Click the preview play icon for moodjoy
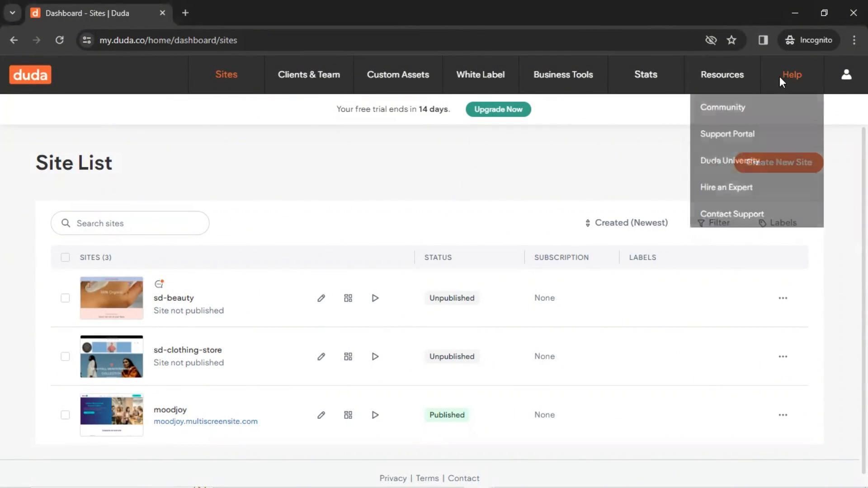The width and height of the screenshot is (868, 488). (x=375, y=415)
